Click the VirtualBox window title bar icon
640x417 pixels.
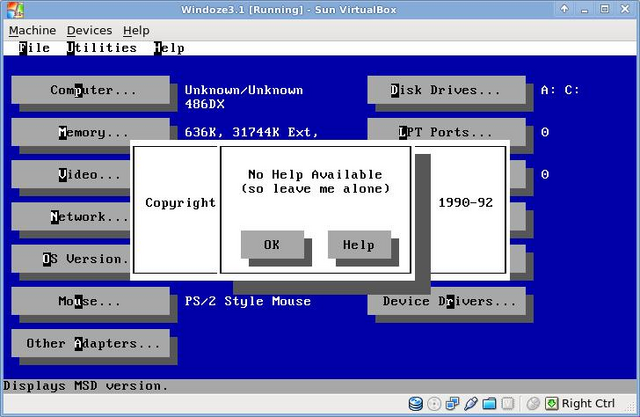pyautogui.click(x=16, y=9)
